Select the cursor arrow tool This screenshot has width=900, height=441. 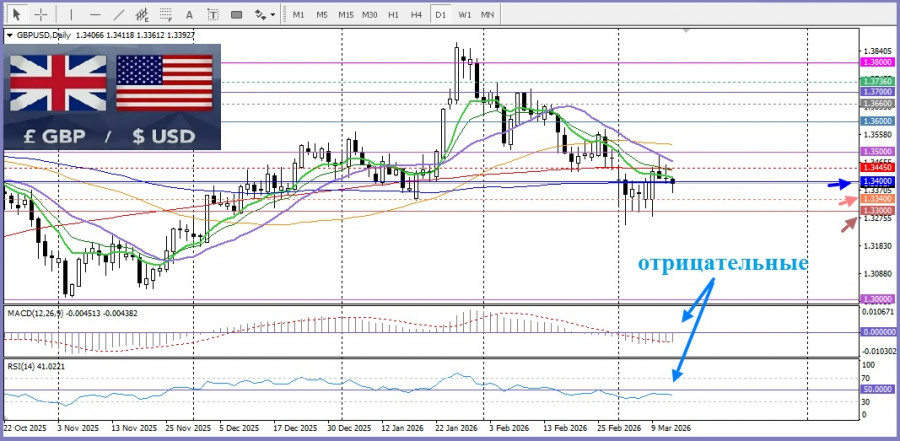[16, 15]
